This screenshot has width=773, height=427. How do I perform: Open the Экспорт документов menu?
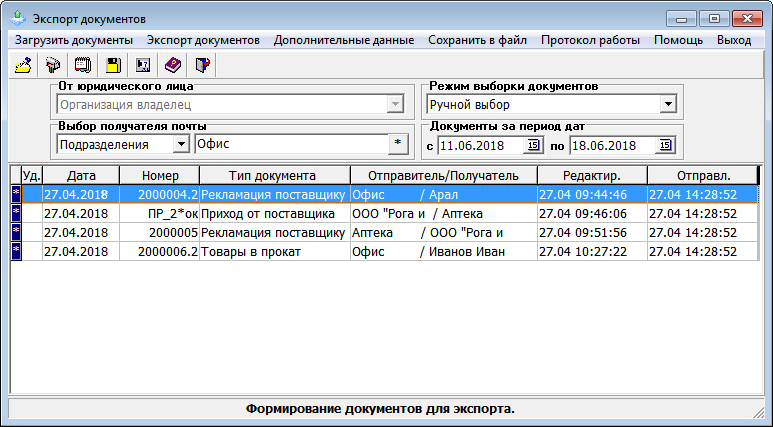tap(204, 40)
